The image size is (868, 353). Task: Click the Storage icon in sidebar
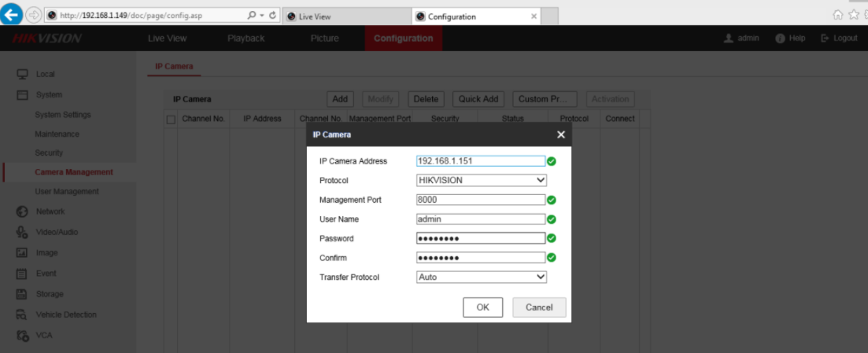point(22,294)
